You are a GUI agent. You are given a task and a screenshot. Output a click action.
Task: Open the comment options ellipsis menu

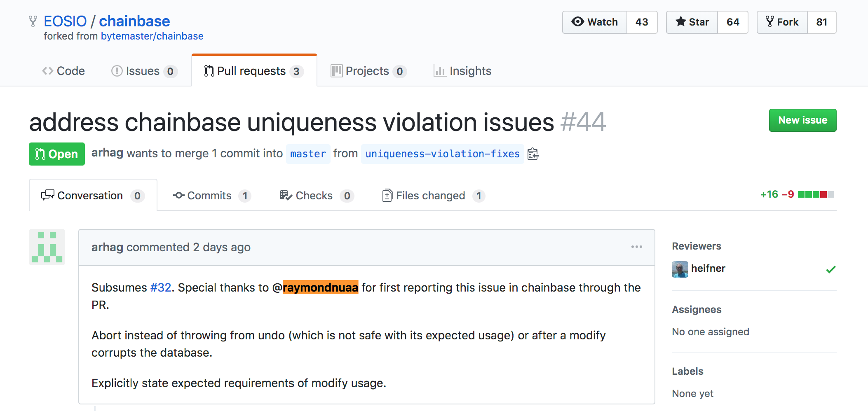point(636,247)
